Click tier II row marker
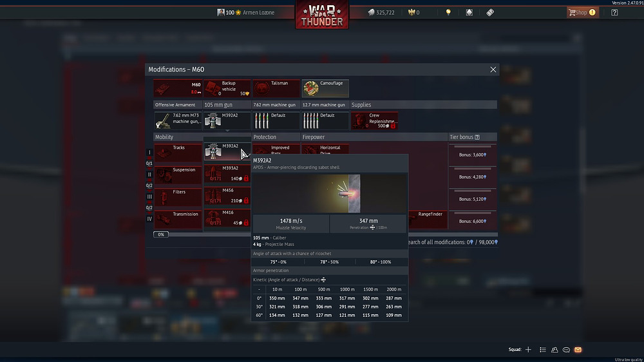This screenshot has width=644, height=362. 149,175
